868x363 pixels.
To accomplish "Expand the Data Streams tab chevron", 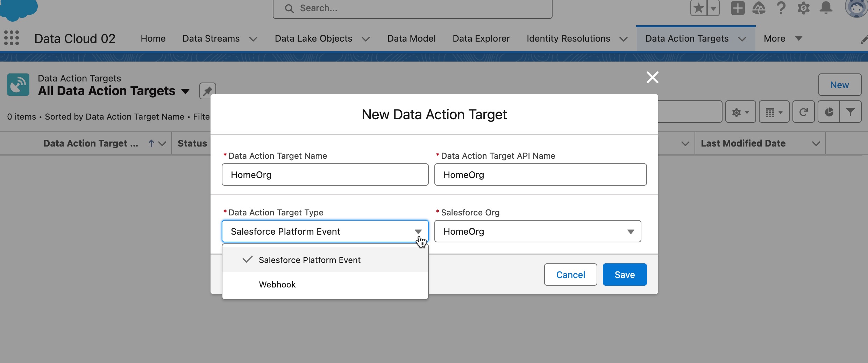I will click(253, 39).
